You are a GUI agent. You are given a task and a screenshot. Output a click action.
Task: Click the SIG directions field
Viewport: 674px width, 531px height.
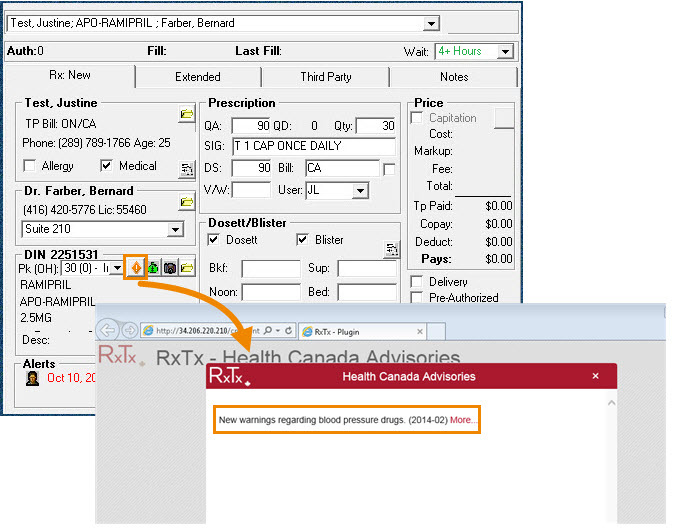click(314, 146)
